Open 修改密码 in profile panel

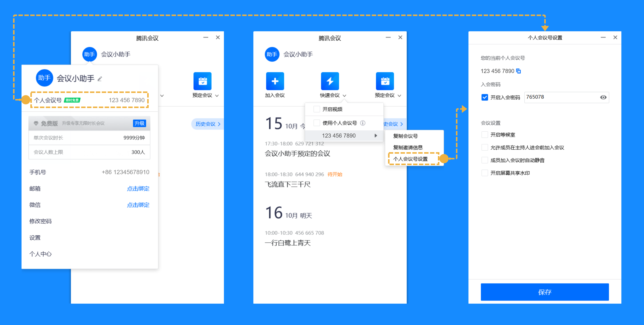40,221
